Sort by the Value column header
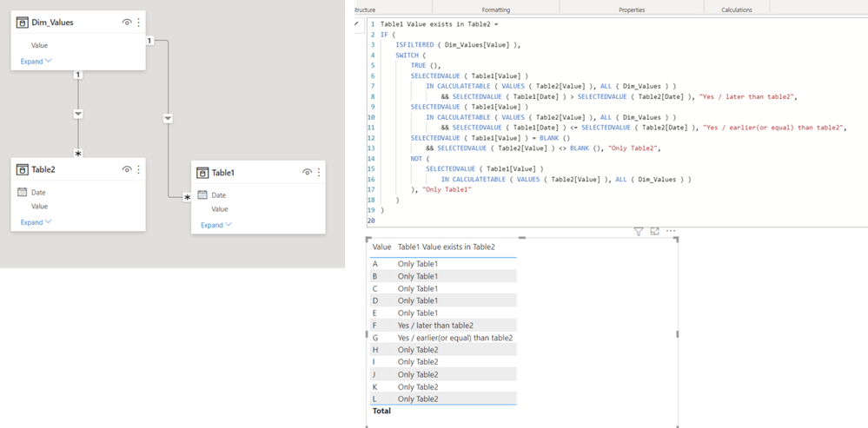868x428 pixels. click(382, 247)
